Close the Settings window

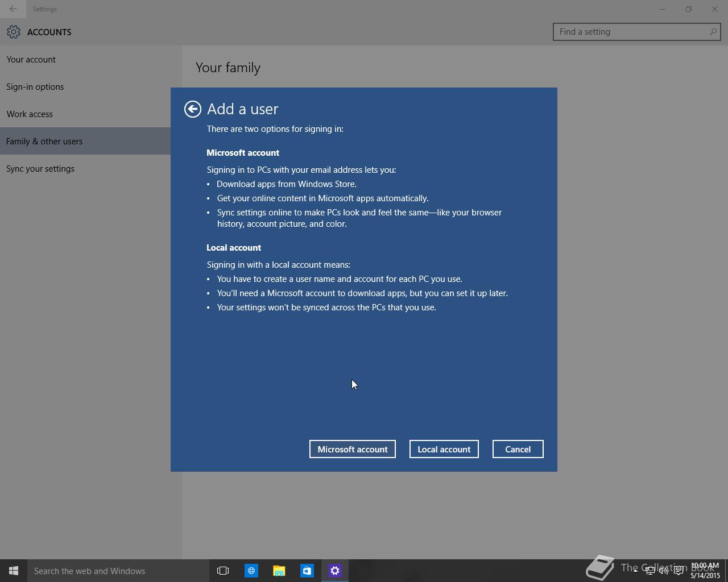715,9
